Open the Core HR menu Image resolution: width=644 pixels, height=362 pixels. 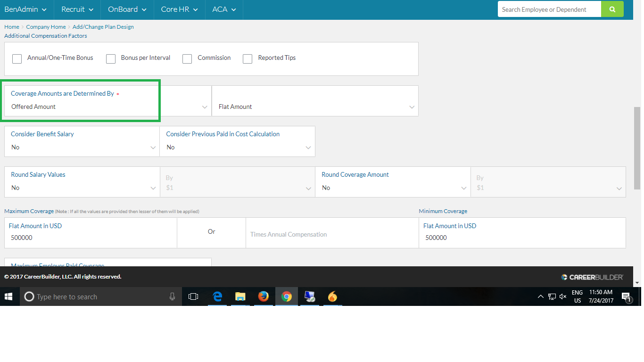pyautogui.click(x=179, y=9)
